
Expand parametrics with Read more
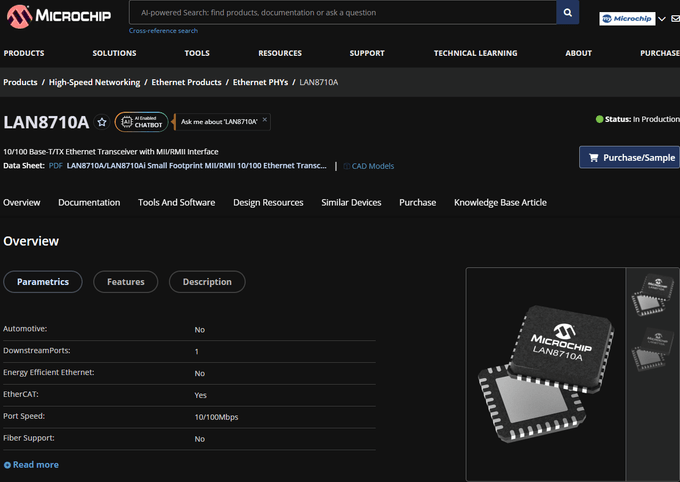(x=31, y=465)
